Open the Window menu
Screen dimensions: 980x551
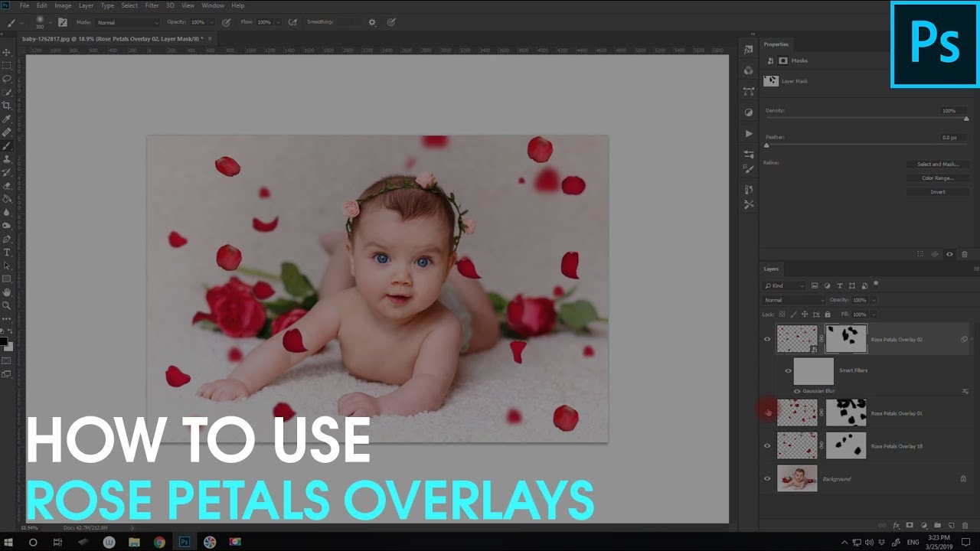(x=213, y=5)
